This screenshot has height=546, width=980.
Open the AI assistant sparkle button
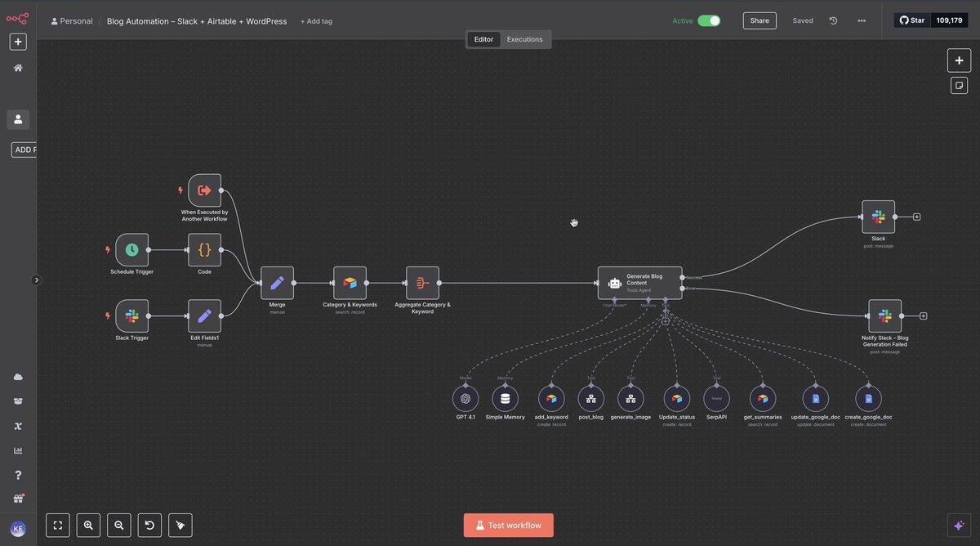(x=958, y=526)
